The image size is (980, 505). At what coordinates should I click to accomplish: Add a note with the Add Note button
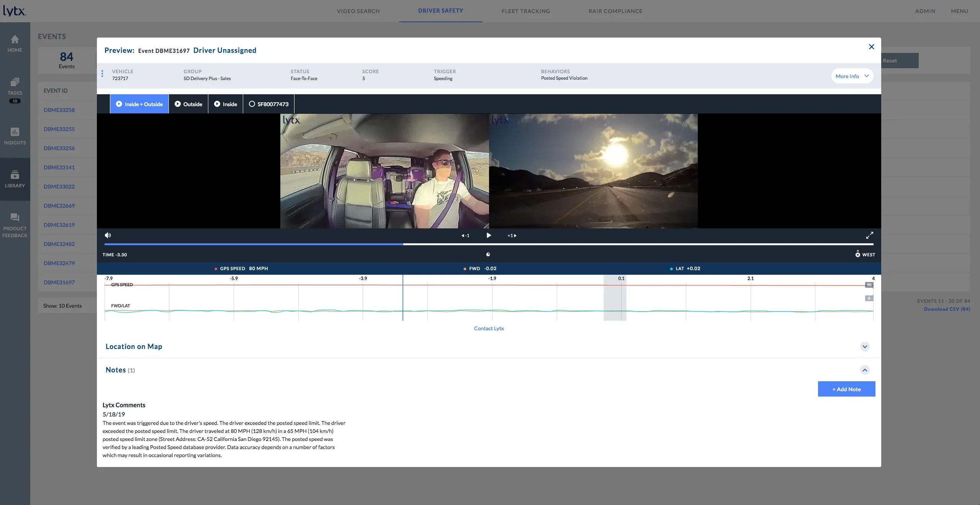click(846, 389)
